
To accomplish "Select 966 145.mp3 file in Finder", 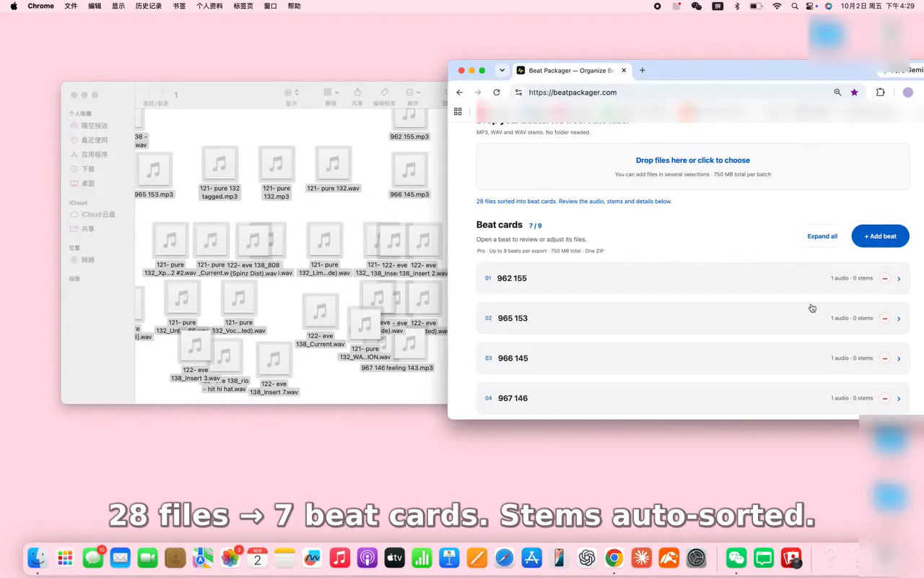I will click(409, 176).
